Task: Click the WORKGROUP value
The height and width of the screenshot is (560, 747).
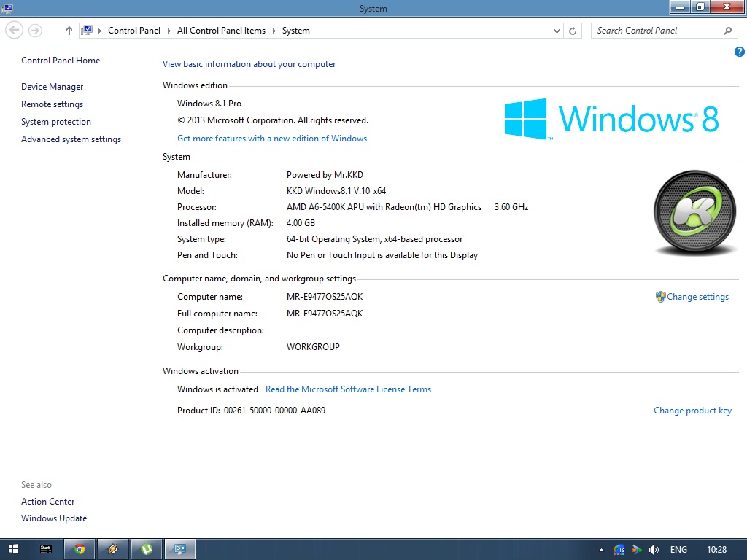Action: (313, 347)
